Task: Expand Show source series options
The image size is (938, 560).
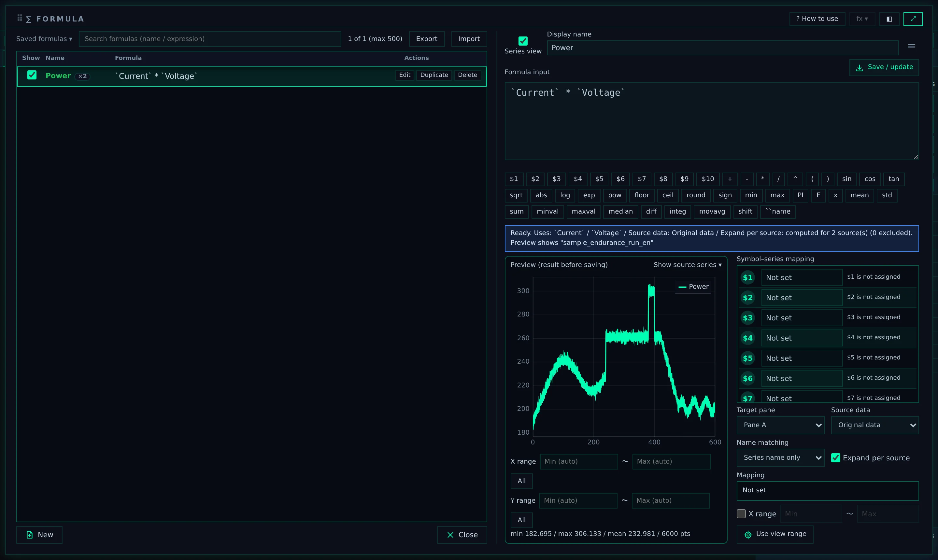Action: (x=687, y=265)
